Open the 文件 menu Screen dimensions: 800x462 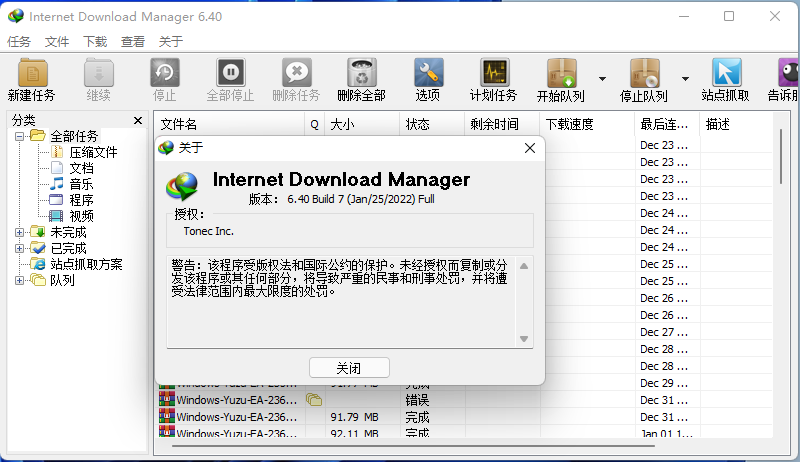pyautogui.click(x=57, y=41)
